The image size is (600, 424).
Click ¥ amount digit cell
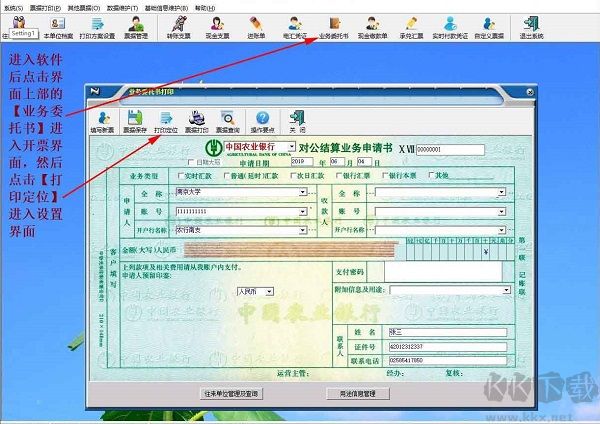click(486, 252)
